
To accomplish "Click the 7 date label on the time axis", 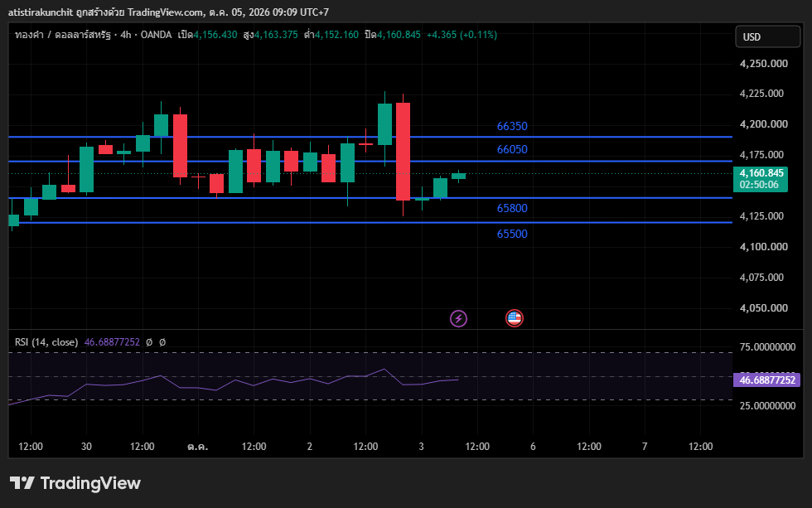I will (x=645, y=447).
